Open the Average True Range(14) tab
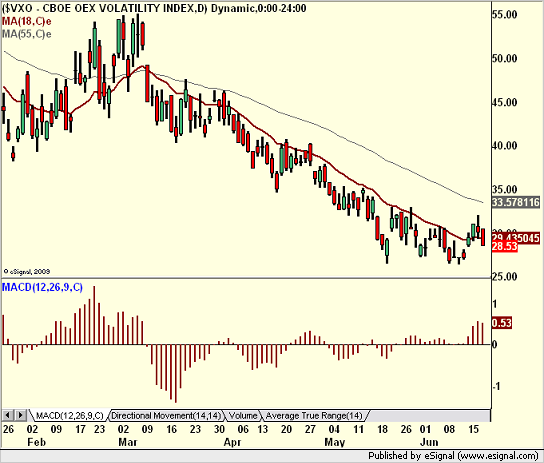The height and width of the screenshot is (463, 544). coord(314,415)
